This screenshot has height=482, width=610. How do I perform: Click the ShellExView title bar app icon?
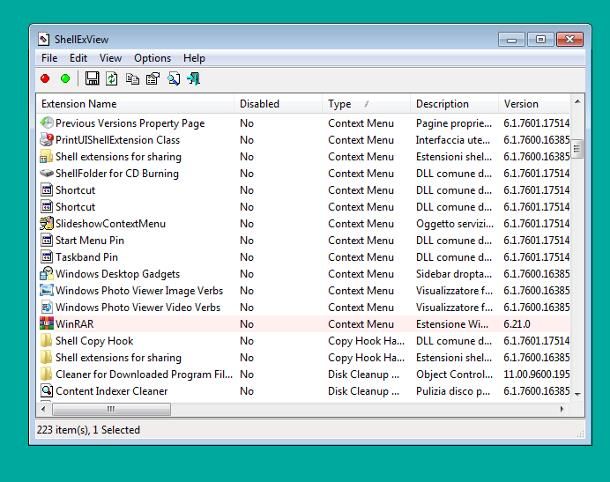(x=44, y=39)
